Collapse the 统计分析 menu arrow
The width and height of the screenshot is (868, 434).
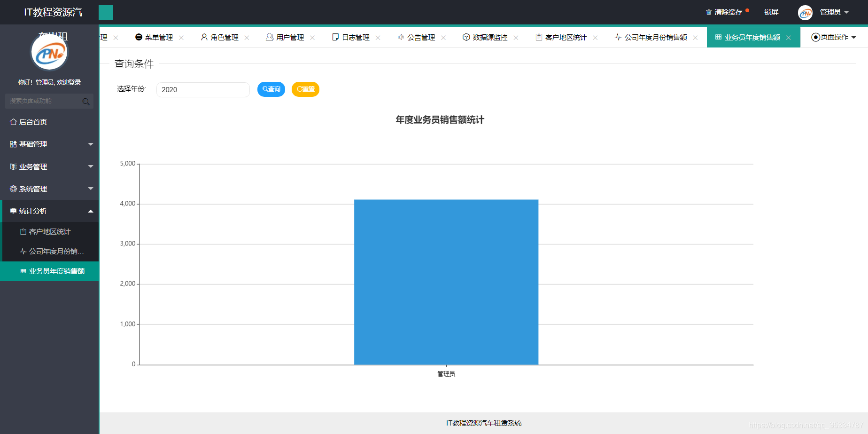(x=91, y=211)
